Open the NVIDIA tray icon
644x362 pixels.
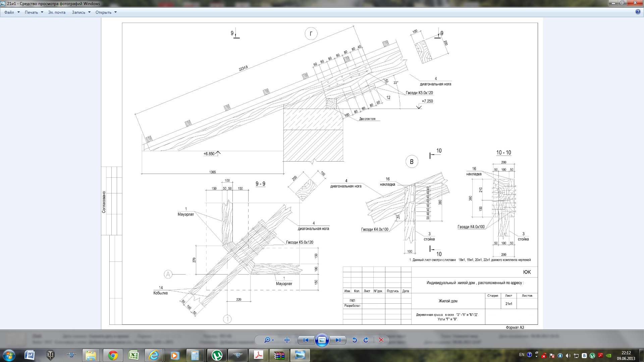click(608, 356)
